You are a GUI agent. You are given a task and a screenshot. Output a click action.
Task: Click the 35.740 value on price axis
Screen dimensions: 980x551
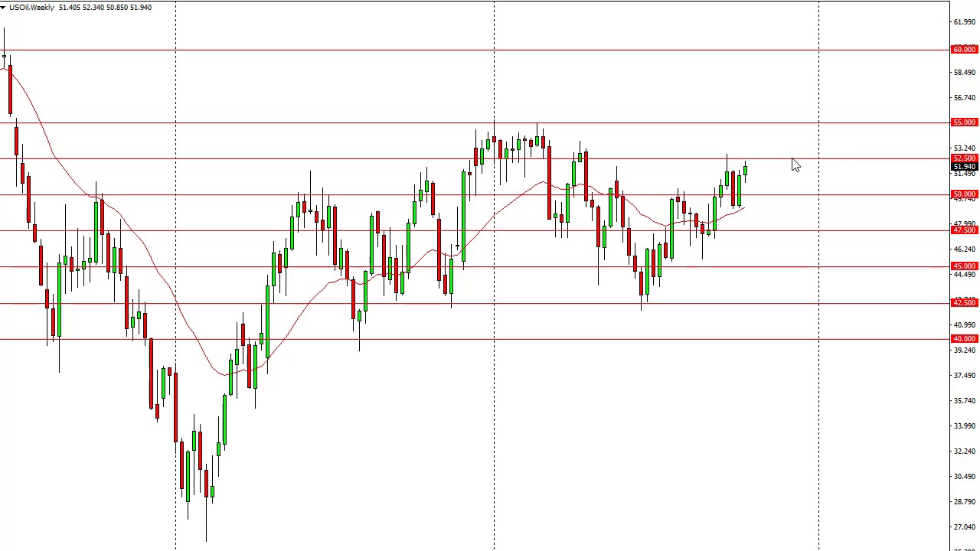(x=964, y=401)
